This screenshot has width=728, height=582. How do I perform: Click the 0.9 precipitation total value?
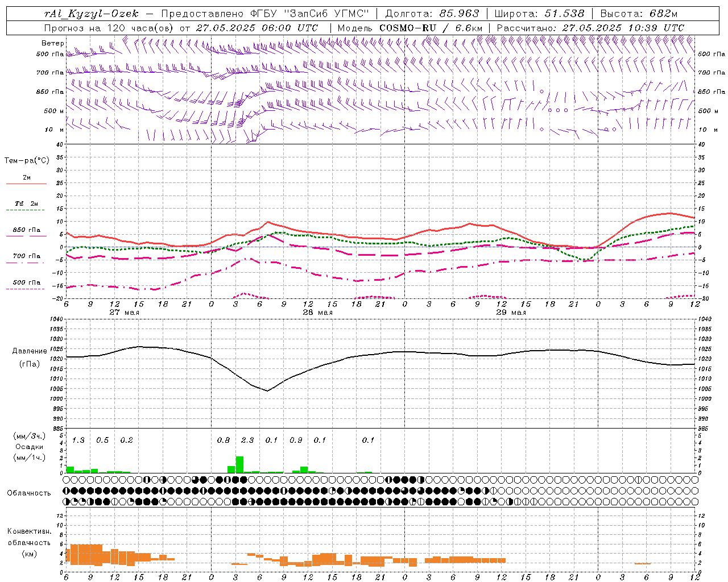point(296,440)
